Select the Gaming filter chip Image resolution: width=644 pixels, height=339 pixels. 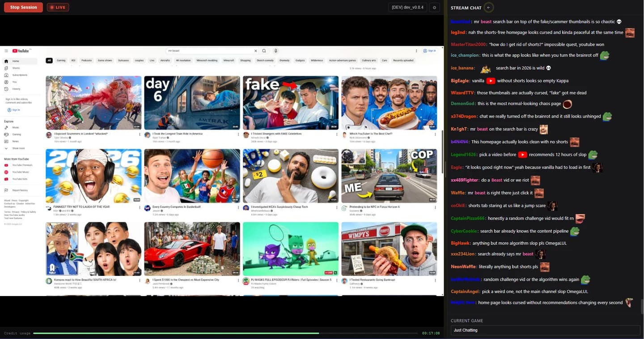coord(61,60)
